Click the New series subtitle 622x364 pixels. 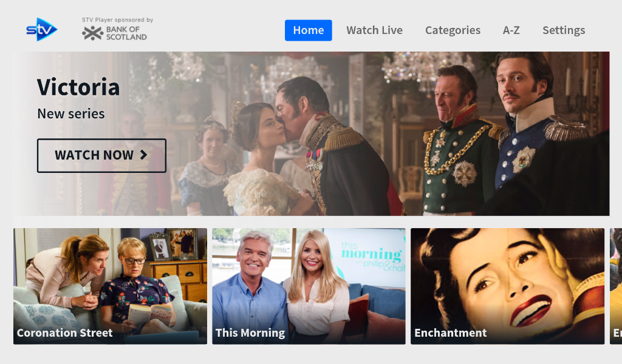click(71, 113)
